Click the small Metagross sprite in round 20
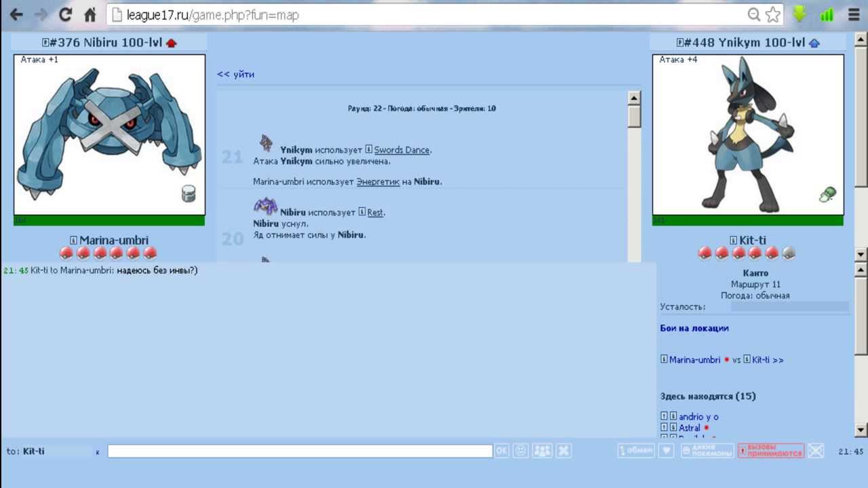 click(265, 206)
